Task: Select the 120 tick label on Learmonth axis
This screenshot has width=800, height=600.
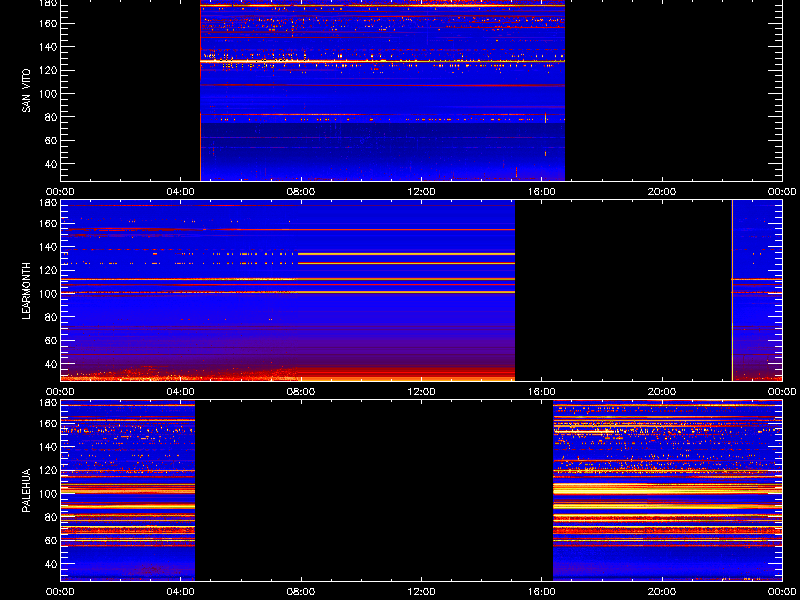Action: click(48, 270)
